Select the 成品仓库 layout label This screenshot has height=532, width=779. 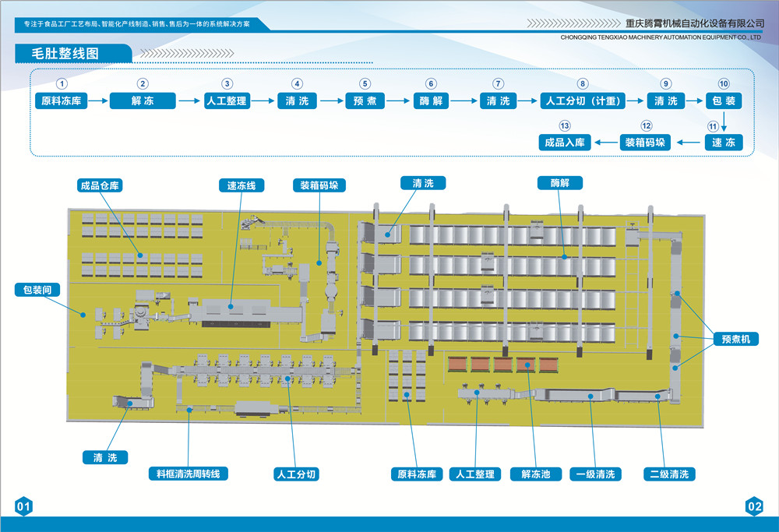(100, 186)
